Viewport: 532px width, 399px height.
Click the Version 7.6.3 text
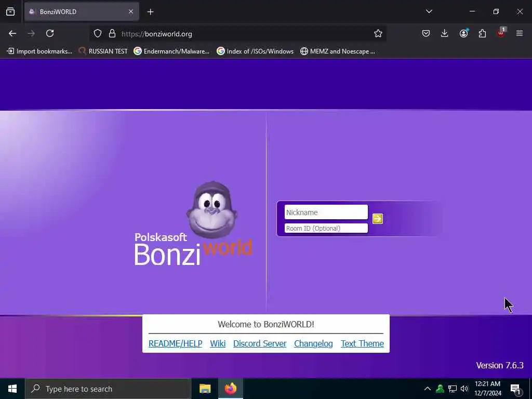click(500, 365)
